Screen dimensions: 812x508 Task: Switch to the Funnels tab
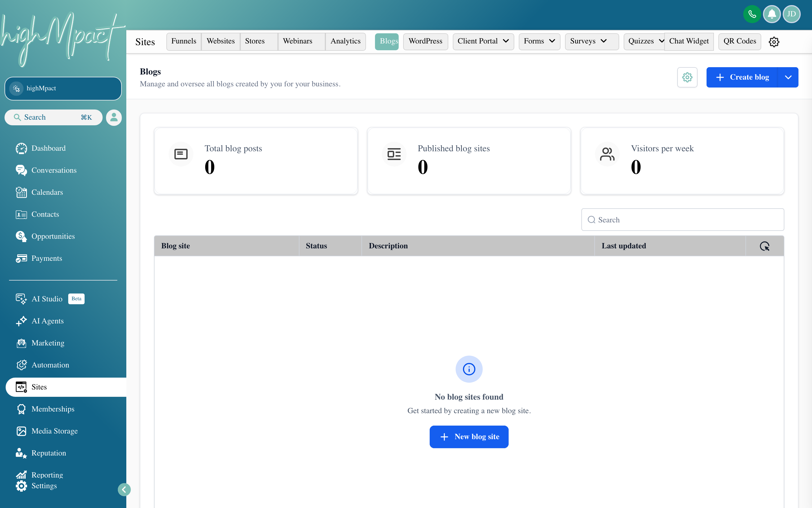(184, 41)
